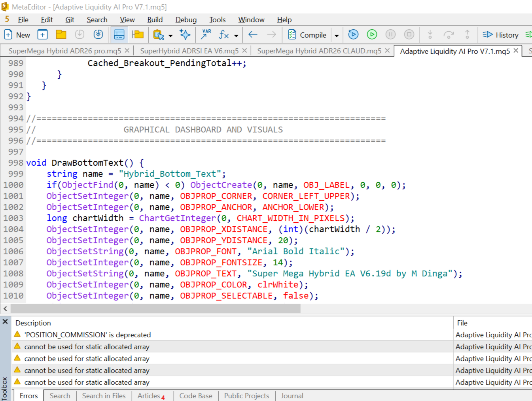Click the Compile button
This screenshot has width=532, height=401.
307,35
